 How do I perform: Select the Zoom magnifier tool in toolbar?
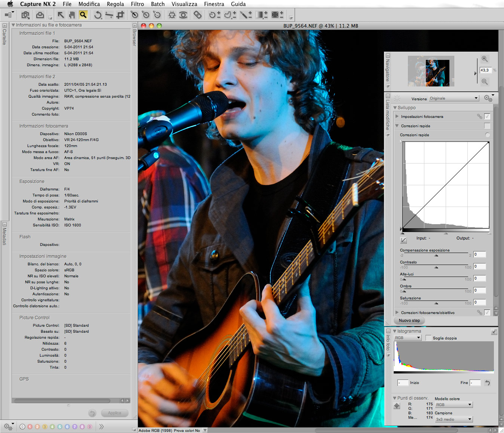(83, 15)
